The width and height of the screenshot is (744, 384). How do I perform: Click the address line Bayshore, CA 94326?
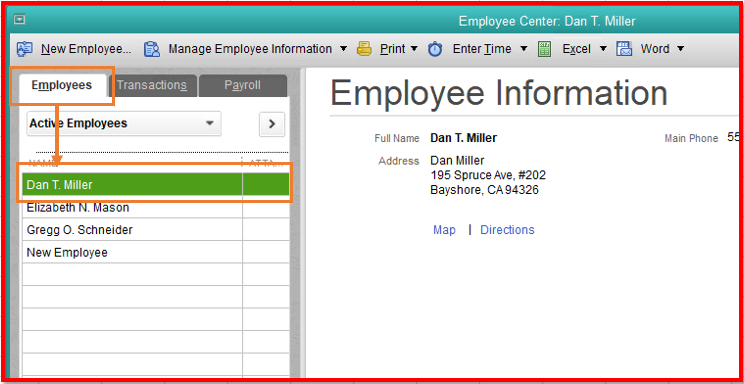484,190
